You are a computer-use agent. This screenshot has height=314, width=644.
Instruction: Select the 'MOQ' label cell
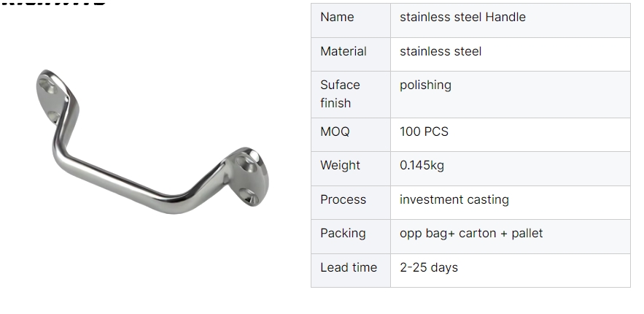coord(351,135)
